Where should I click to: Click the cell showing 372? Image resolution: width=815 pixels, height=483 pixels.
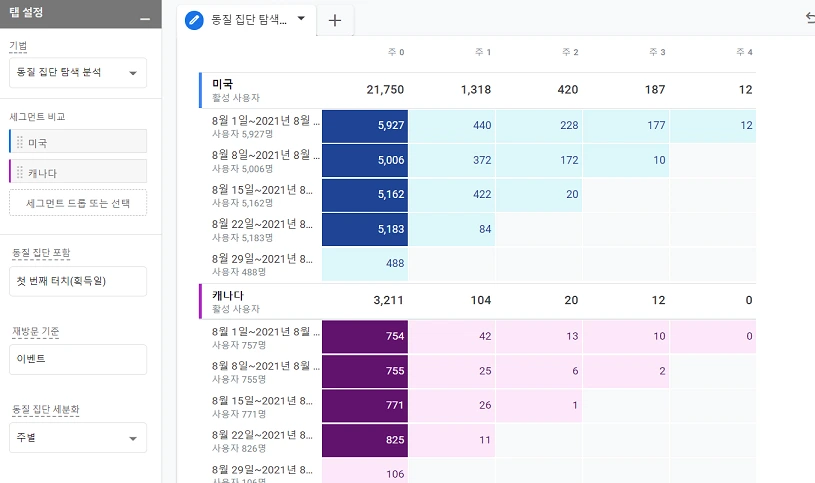pos(452,160)
